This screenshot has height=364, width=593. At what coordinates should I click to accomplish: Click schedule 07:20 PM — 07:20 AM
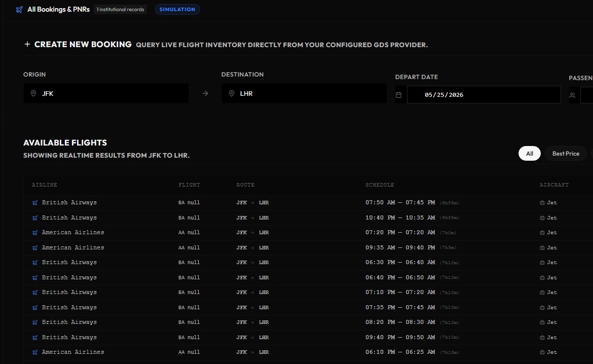(x=400, y=232)
